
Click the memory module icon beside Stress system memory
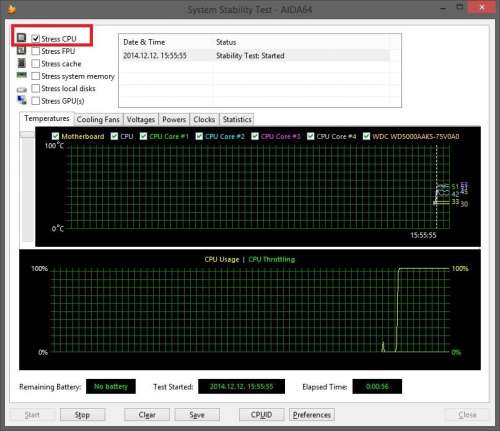22,75
